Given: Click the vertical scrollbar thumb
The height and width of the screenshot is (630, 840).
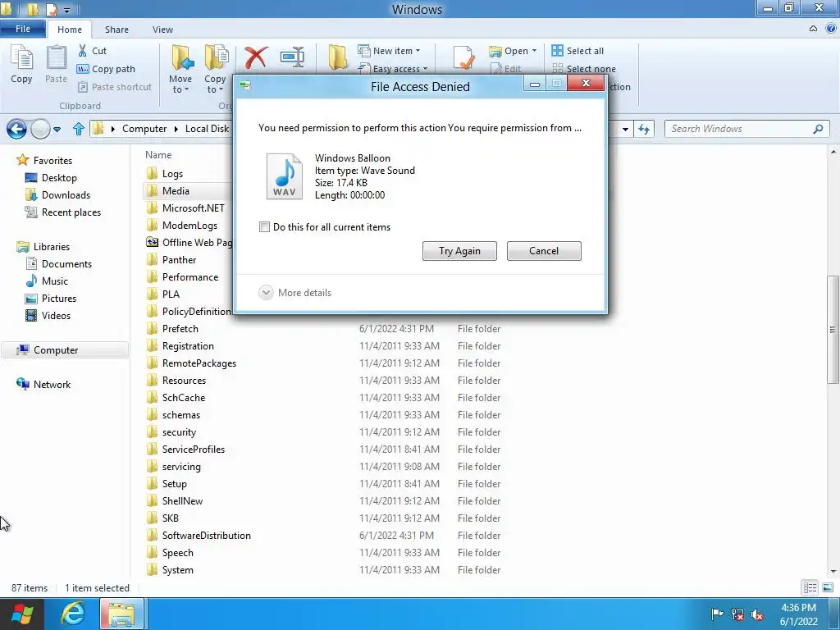Looking at the screenshot, I should point(832,330).
